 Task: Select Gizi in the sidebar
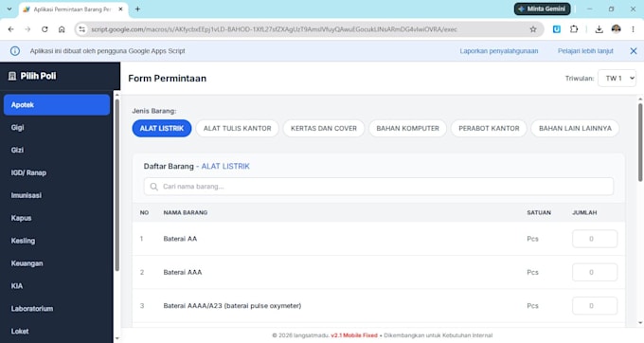point(57,150)
